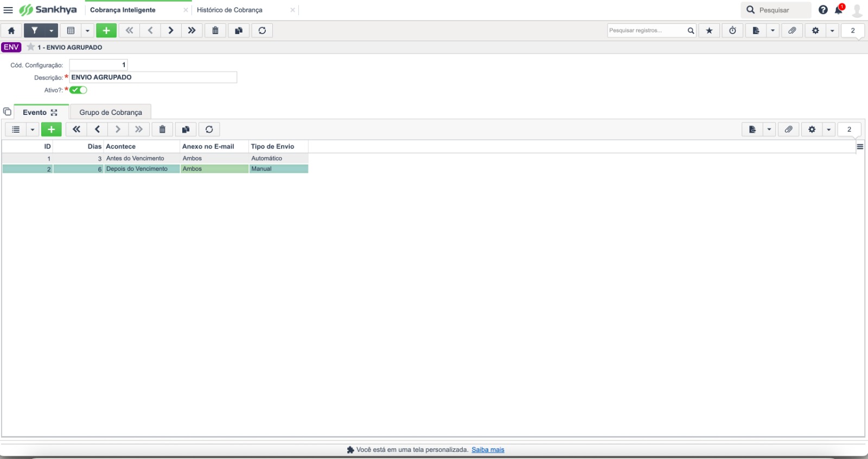868x459 pixels.
Task: Mark record as favorite with title star
Action: point(31,47)
